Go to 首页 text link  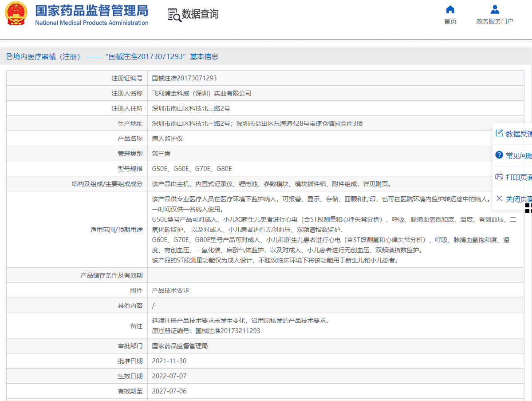click(x=450, y=21)
